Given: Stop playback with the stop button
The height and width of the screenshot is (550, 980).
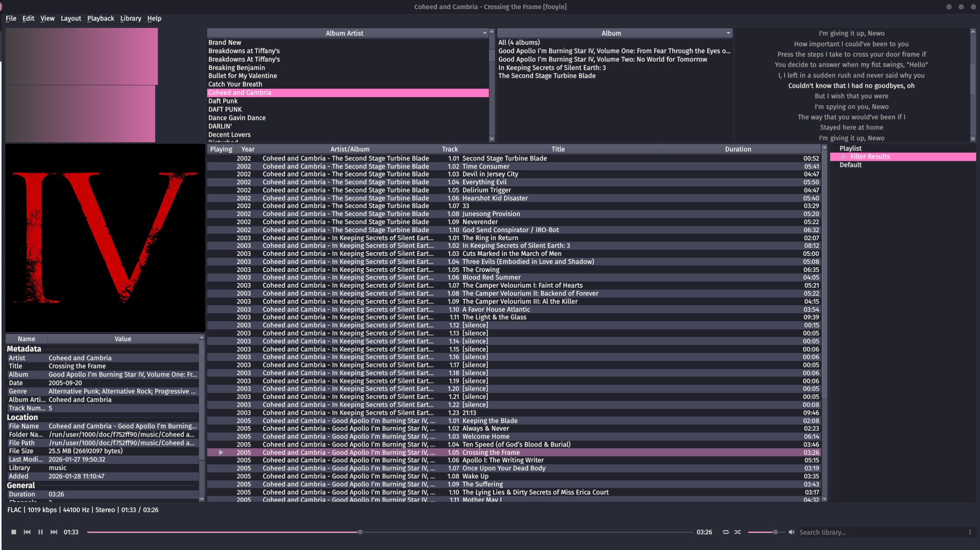Looking at the screenshot, I should (14, 532).
